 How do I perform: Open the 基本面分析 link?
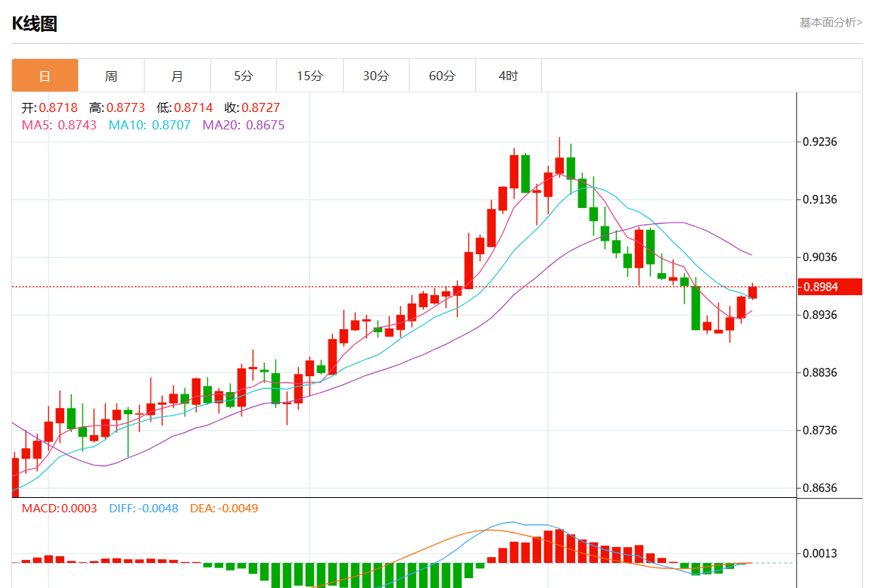point(830,22)
